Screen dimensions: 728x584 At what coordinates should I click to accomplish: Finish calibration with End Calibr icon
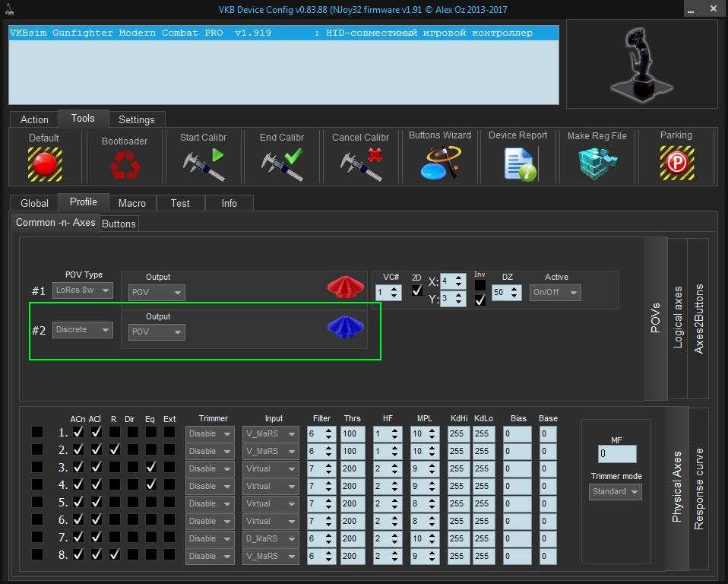click(282, 164)
